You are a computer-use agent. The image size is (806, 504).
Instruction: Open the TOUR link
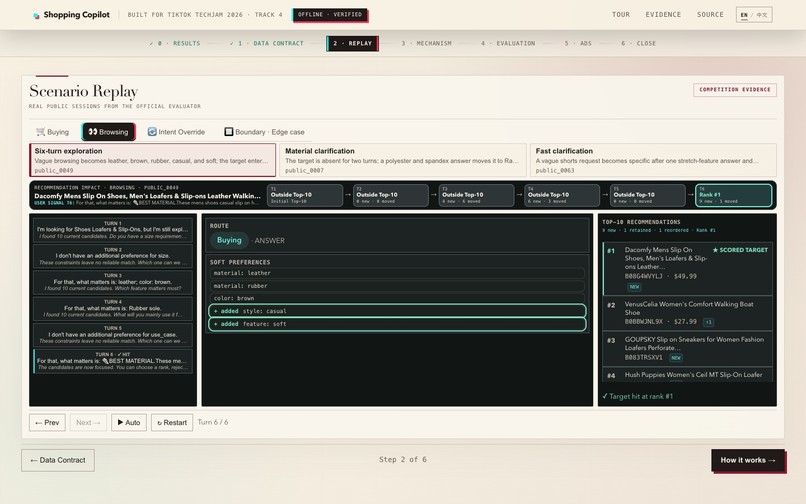point(620,14)
